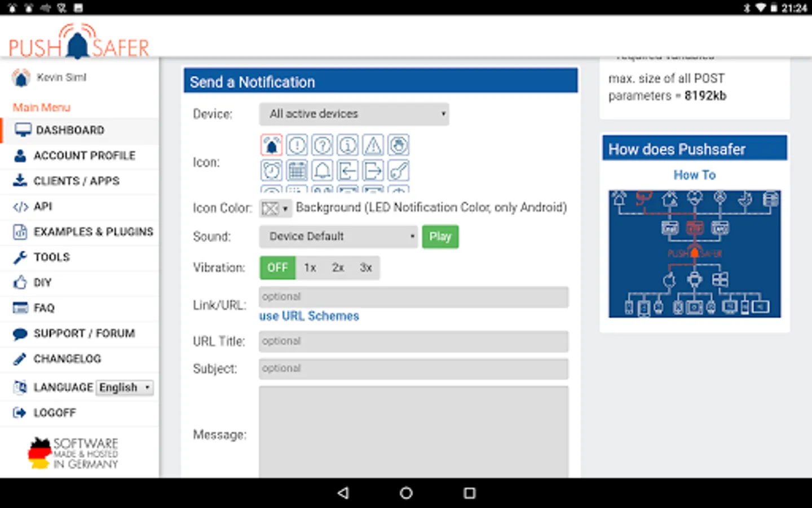Click into the Subject optional field
812x508 pixels.
[414, 369]
